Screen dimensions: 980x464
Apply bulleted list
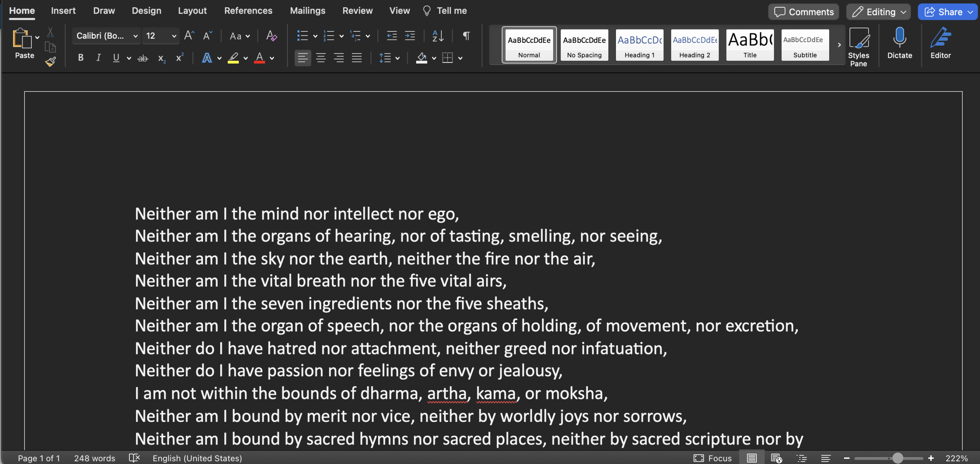(302, 36)
